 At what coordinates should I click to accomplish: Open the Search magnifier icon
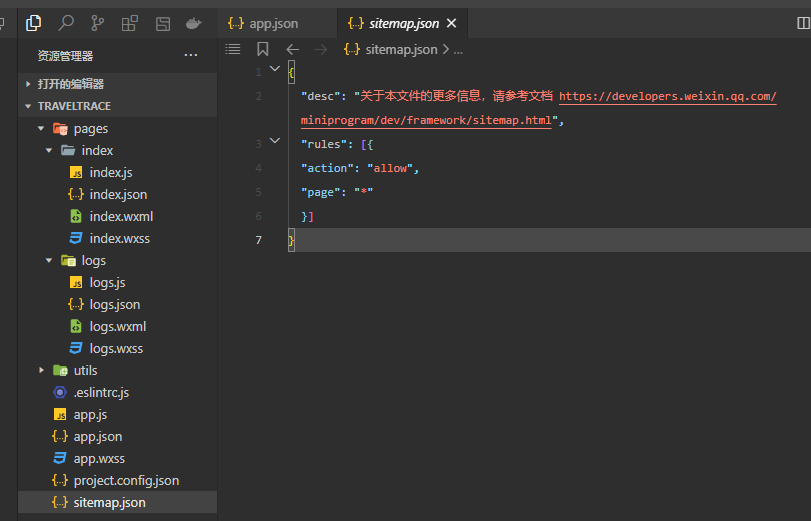[66, 23]
